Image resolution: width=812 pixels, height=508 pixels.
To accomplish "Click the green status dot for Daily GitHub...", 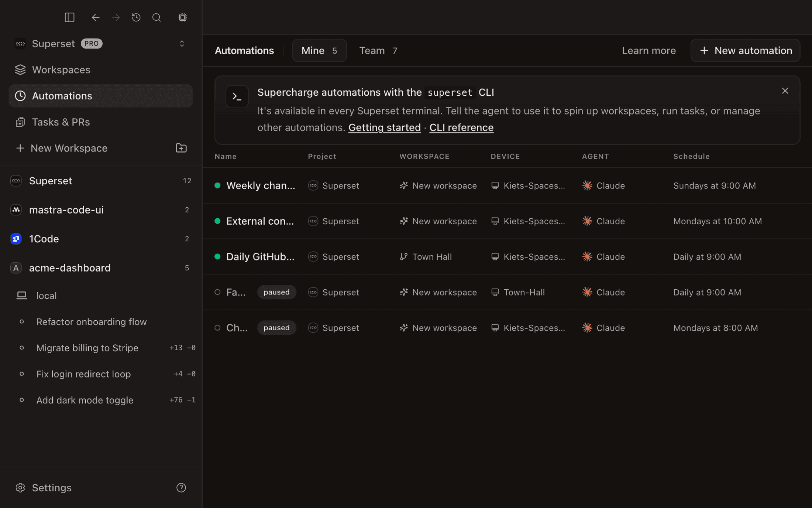I will 217,257.
